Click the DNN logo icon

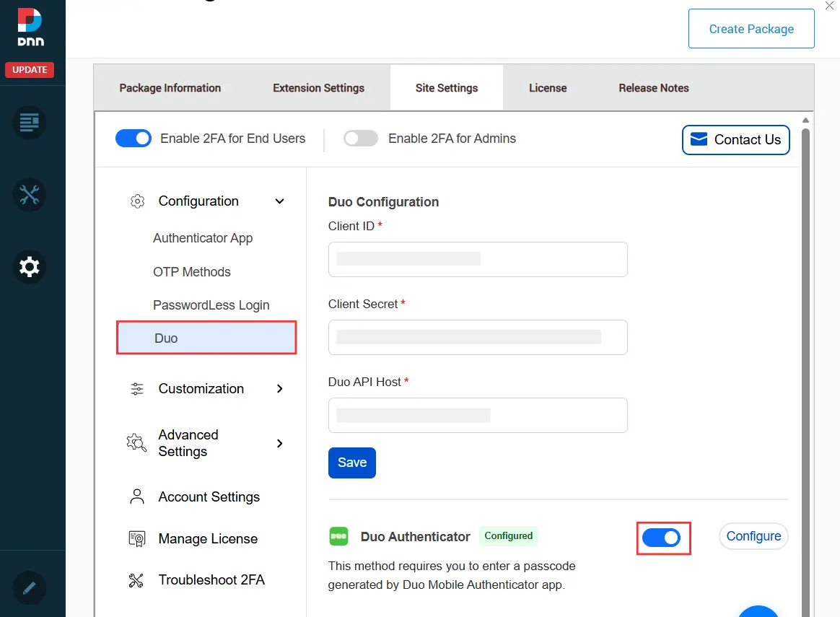(x=30, y=27)
